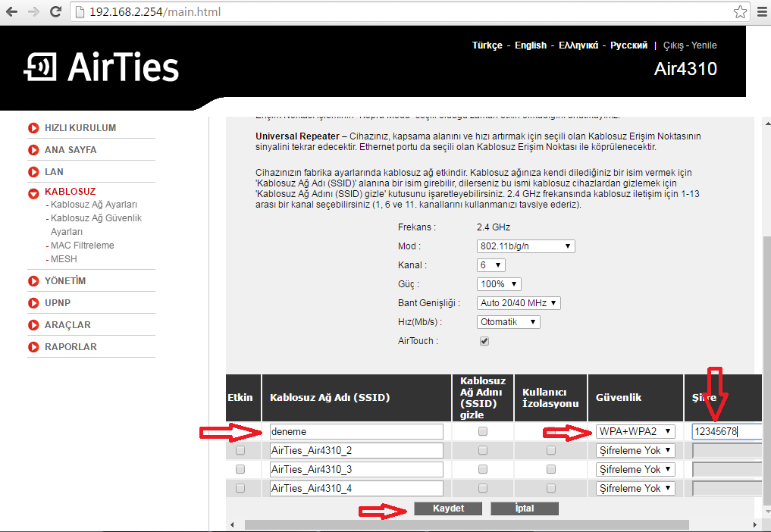
Task: Open the WPA+WPA2 security dropdown
Action: click(x=635, y=431)
